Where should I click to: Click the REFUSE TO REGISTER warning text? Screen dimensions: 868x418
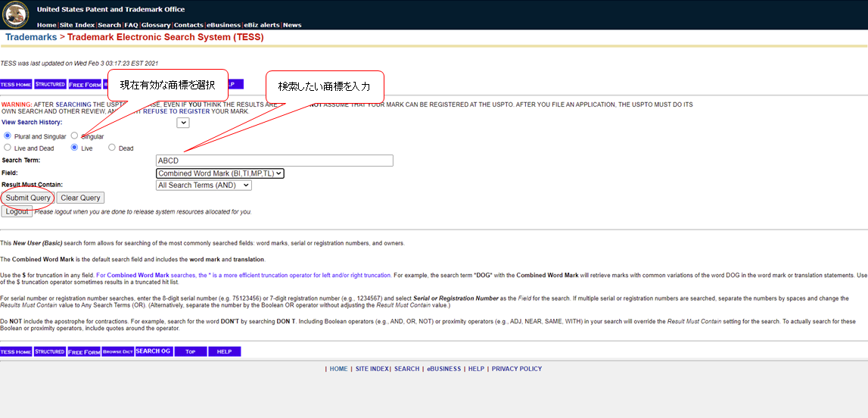177,111
